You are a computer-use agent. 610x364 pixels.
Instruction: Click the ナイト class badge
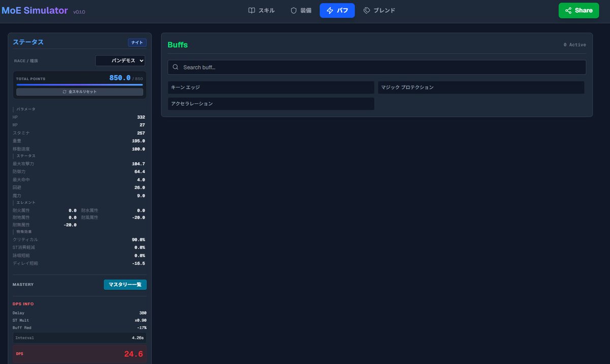[137, 43]
